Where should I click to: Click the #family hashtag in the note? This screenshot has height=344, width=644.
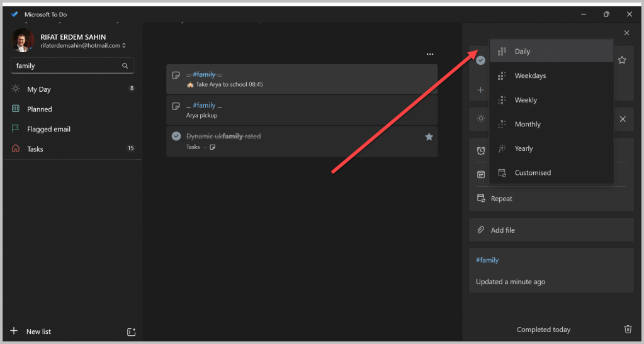click(487, 260)
